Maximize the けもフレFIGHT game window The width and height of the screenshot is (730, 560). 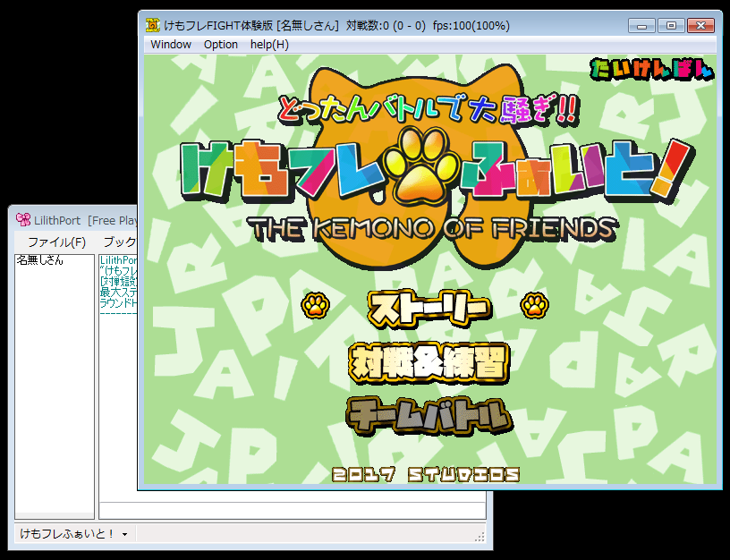(x=671, y=26)
